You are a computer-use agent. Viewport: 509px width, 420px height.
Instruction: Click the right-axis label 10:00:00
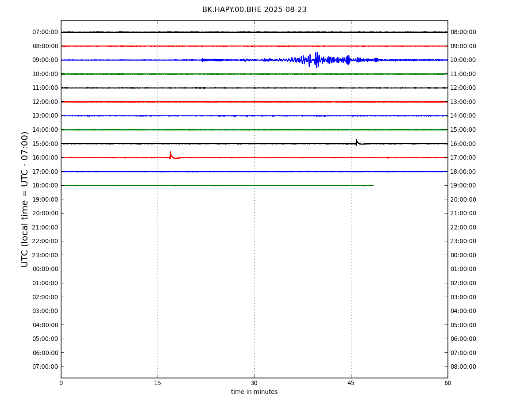coord(463,60)
